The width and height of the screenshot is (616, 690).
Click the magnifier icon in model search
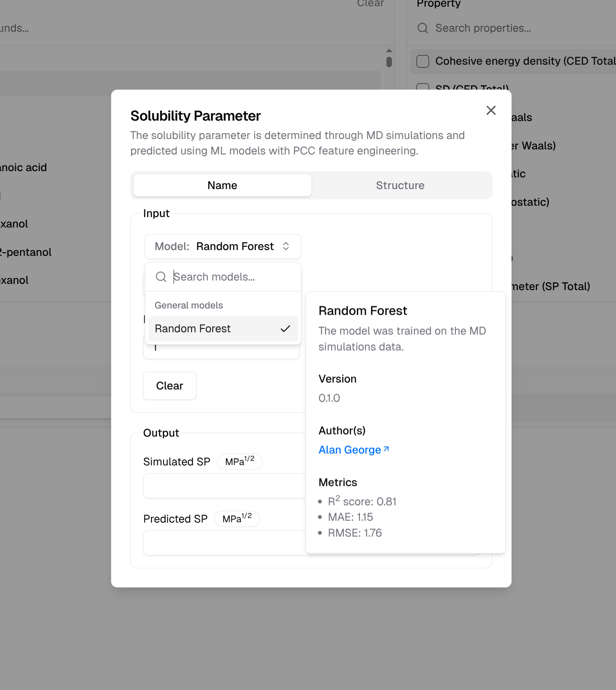point(161,277)
